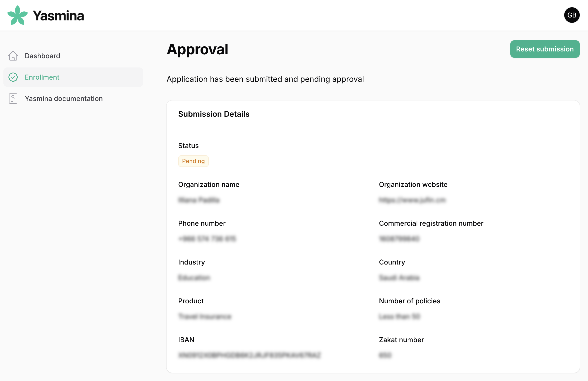Viewport: 588px width, 381px height.
Task: Click the blurred Number of policies value
Action: click(400, 316)
